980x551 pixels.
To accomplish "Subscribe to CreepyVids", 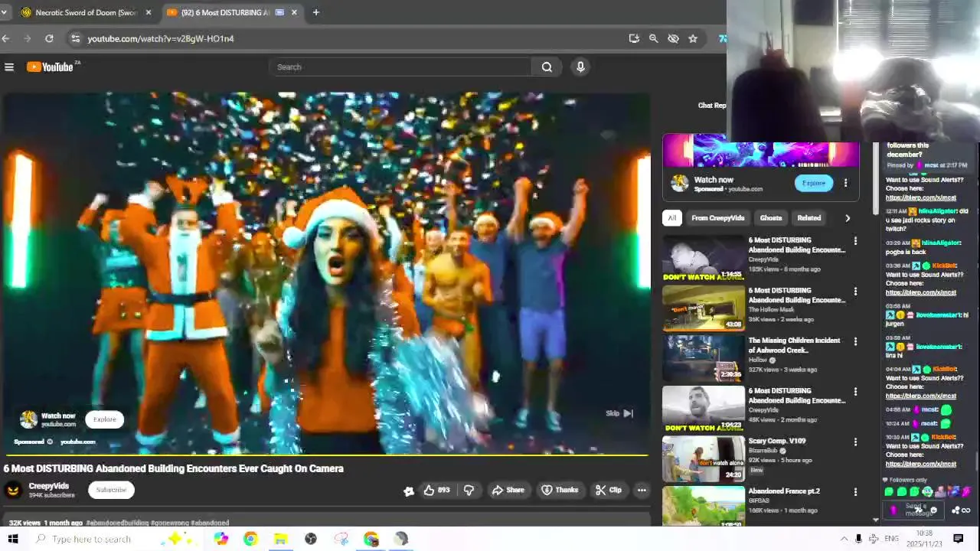I will pyautogui.click(x=111, y=490).
